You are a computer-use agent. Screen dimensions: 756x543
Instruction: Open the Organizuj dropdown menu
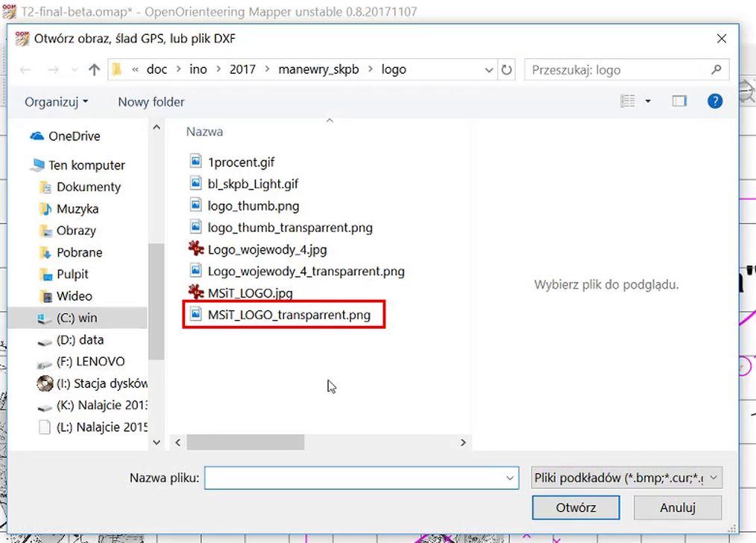click(57, 101)
